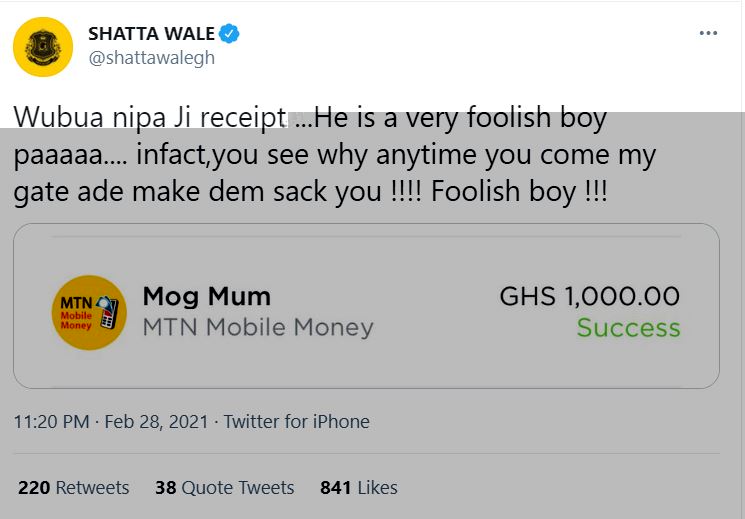Image resolution: width=745 pixels, height=519 pixels.
Task: Open Shatta Wale's profile avatar
Action: (x=43, y=47)
